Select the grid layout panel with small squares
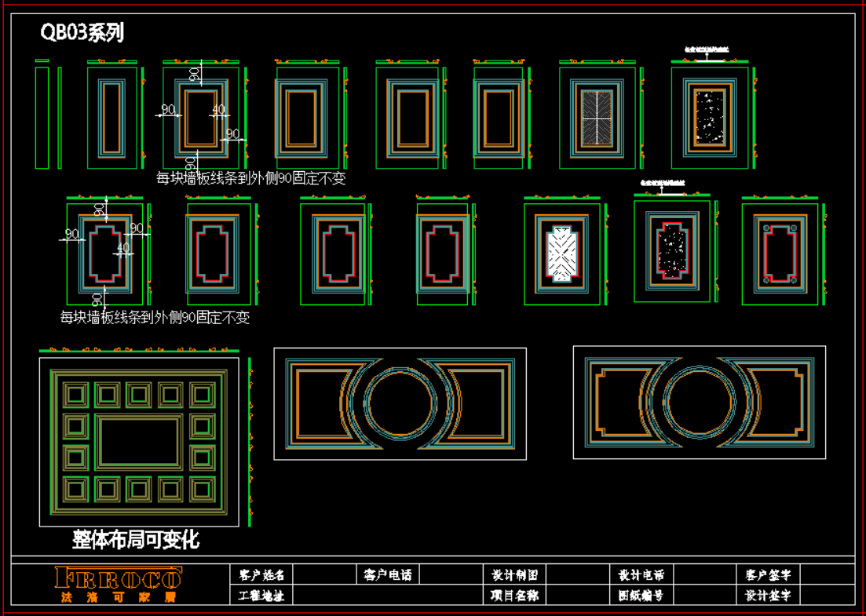Screen dimensions: 866x616 139,443
